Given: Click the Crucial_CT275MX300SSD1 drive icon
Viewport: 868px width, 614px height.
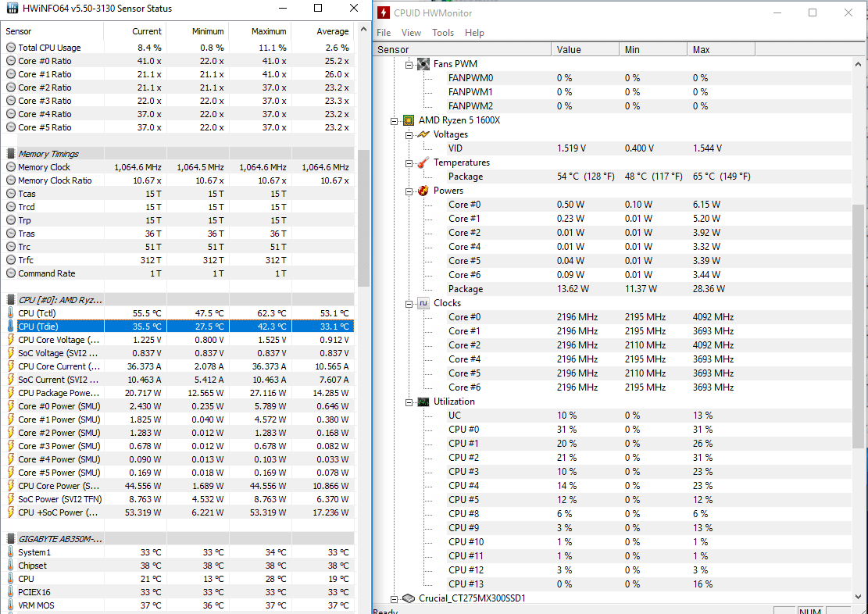Looking at the screenshot, I should 408,598.
